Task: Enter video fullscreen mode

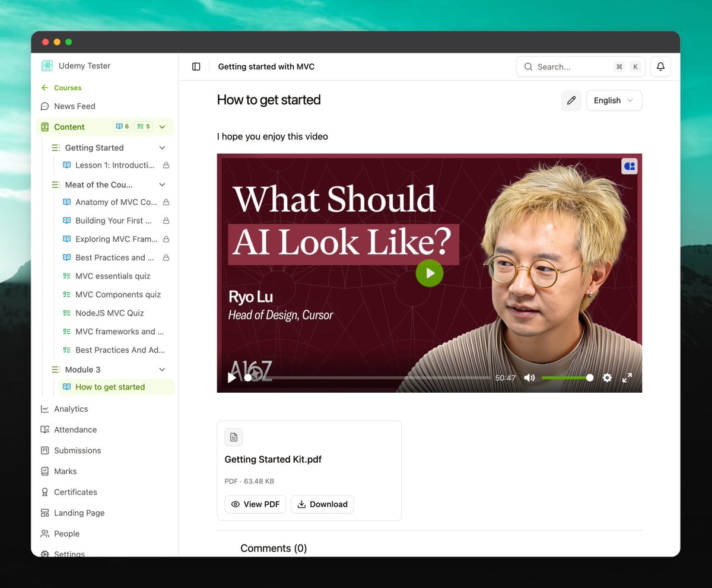Action: coord(627,377)
